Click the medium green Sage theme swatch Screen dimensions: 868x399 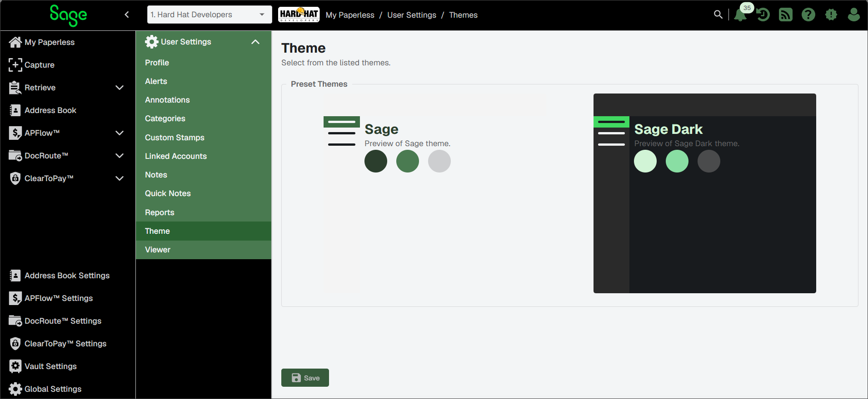pyautogui.click(x=408, y=161)
